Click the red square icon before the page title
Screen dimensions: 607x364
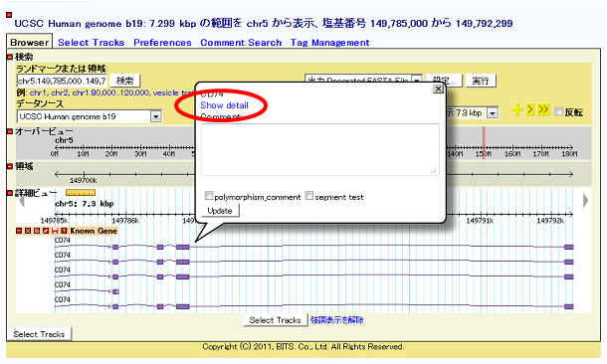(x=9, y=15)
